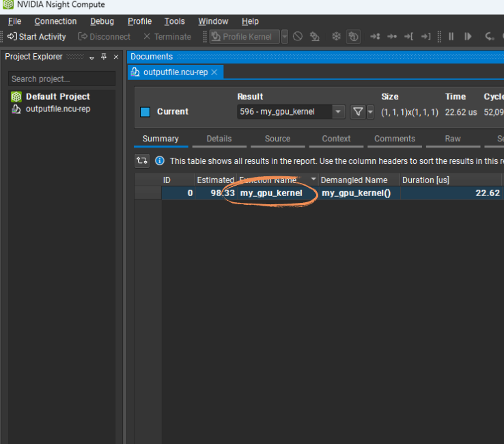Click the Start Activity toolbar button
The width and height of the screenshot is (504, 444).
coord(37,37)
